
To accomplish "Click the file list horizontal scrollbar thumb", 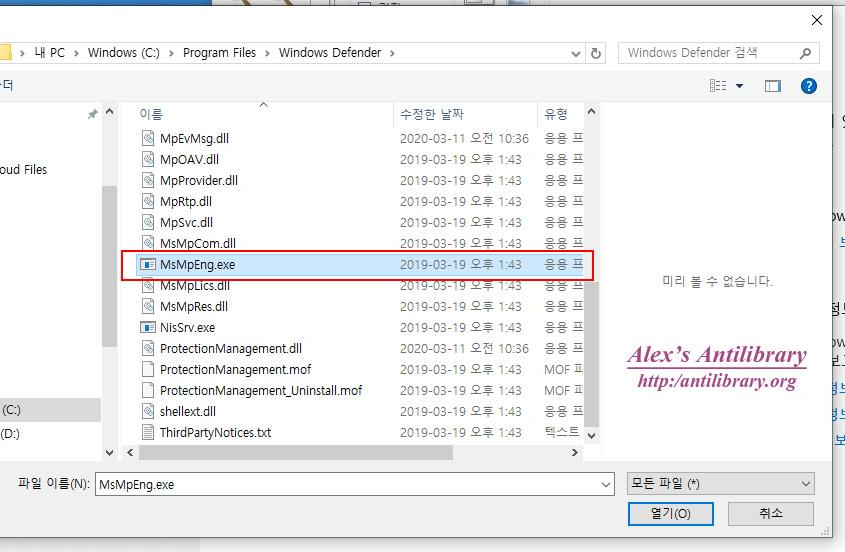I will [x=296, y=453].
